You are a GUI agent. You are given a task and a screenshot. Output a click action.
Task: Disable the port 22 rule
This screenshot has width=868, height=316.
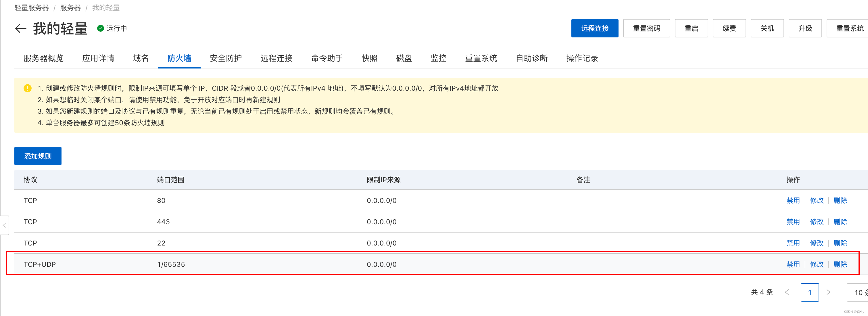tap(793, 243)
